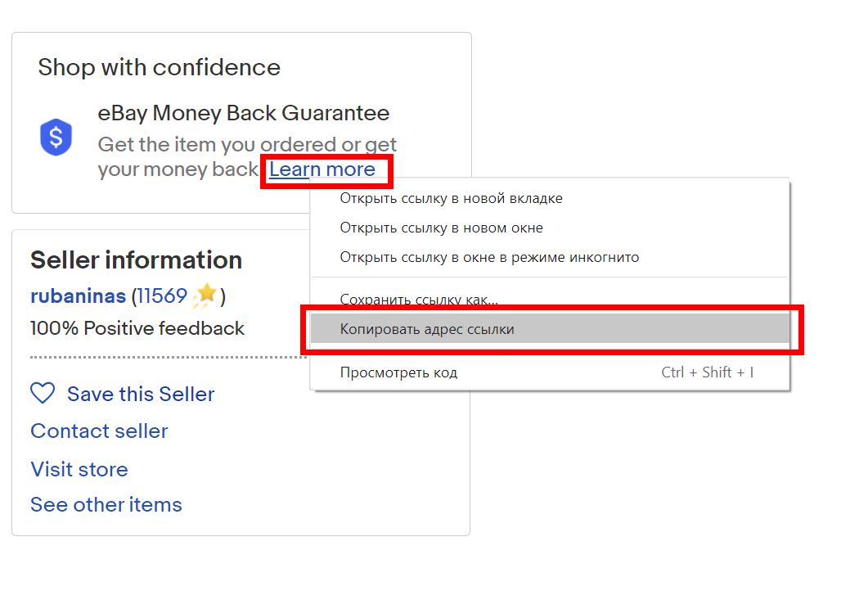Click the heart icon beside Save this Seller
The width and height of the screenshot is (868, 591).
pyautogui.click(x=43, y=394)
